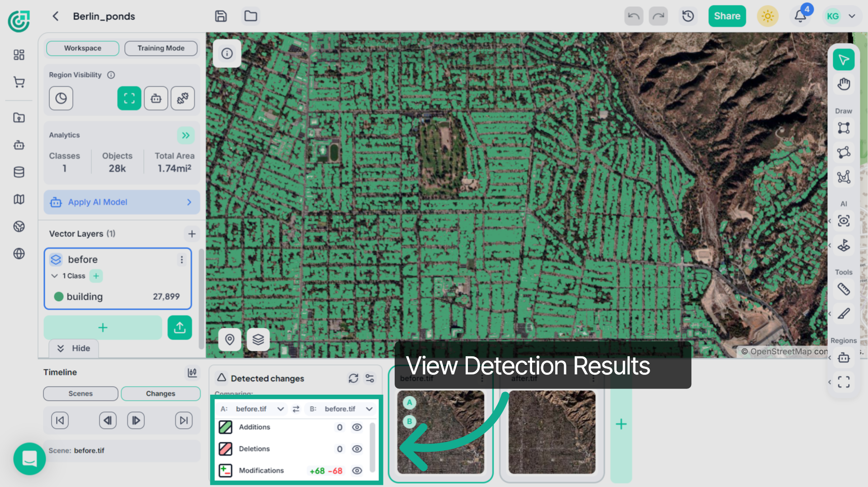The height and width of the screenshot is (487, 868).
Task: Jump to first scene playback button
Action: [x=60, y=421]
